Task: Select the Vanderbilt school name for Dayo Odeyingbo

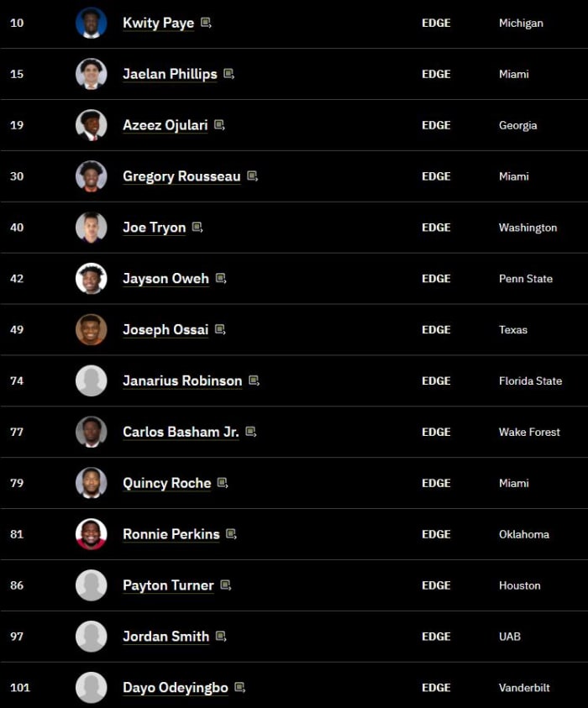Action: pos(524,687)
